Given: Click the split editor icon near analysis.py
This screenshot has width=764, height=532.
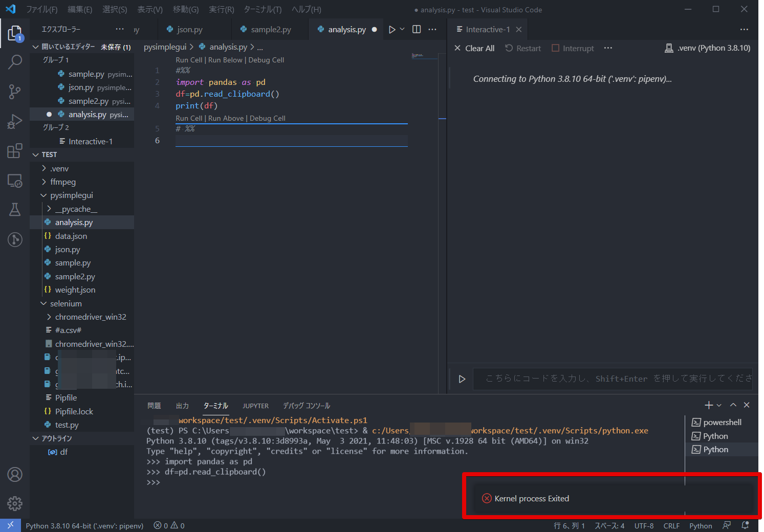Looking at the screenshot, I should pyautogui.click(x=416, y=29).
